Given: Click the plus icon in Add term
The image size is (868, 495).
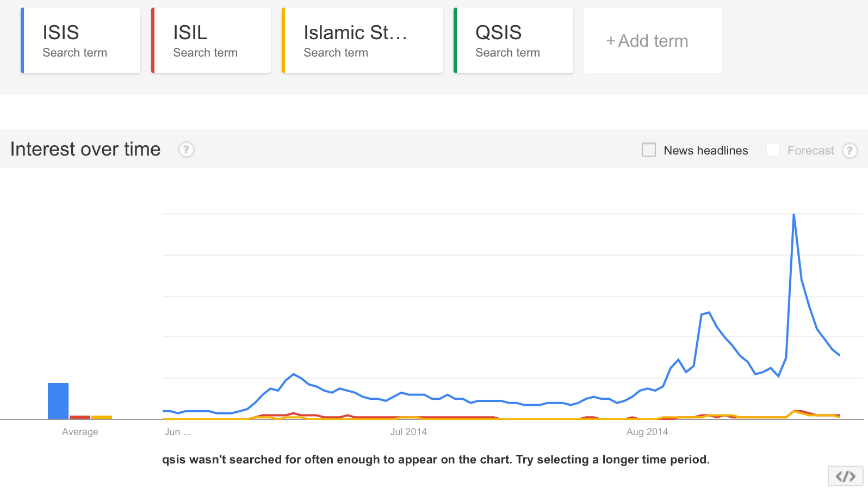Looking at the screenshot, I should 611,41.
